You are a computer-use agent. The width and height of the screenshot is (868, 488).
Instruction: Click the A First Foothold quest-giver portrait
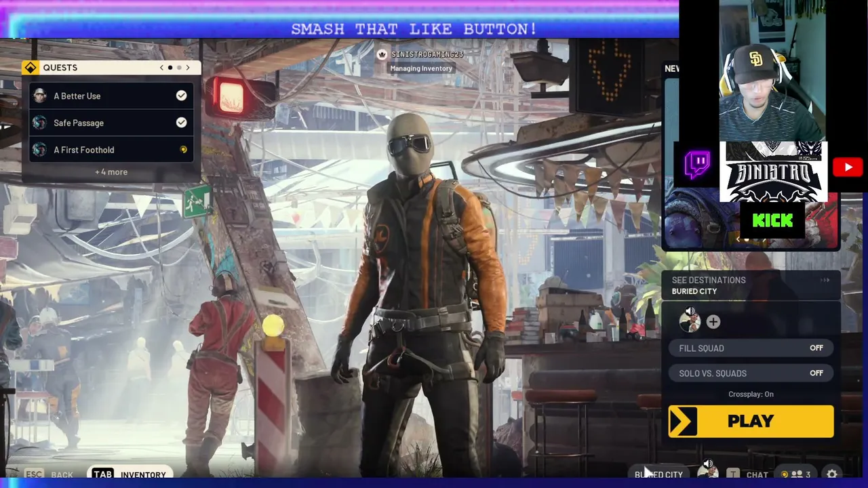click(40, 150)
